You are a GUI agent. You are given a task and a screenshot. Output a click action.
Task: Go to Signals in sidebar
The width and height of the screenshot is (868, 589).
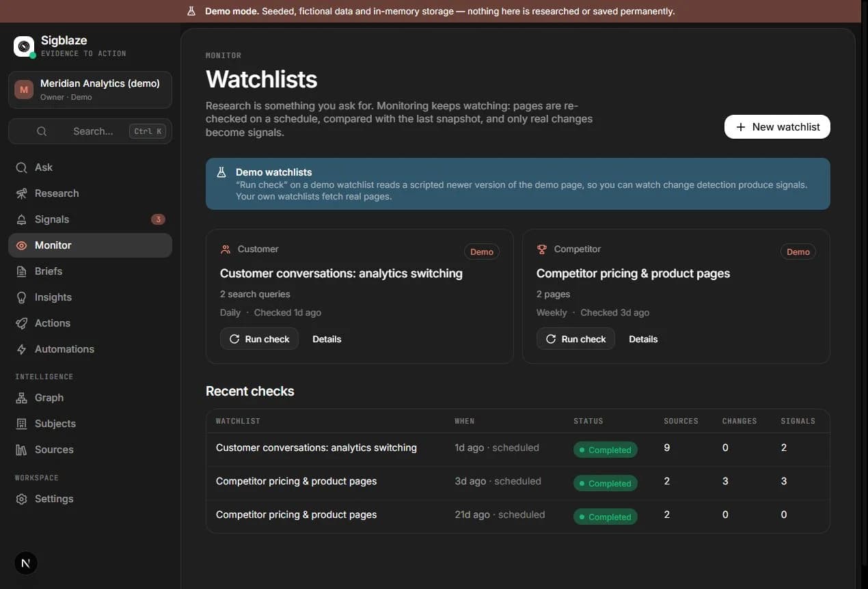pos(90,219)
